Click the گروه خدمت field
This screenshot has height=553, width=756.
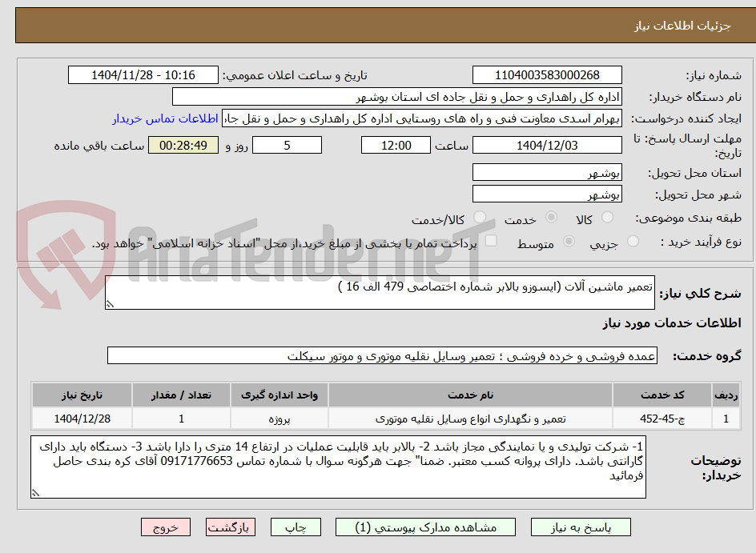pos(382,355)
